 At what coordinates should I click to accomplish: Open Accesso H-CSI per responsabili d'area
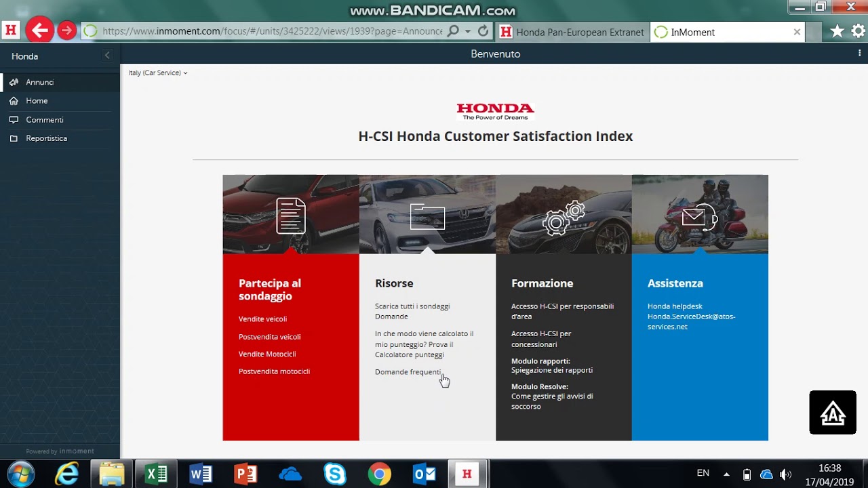point(562,311)
